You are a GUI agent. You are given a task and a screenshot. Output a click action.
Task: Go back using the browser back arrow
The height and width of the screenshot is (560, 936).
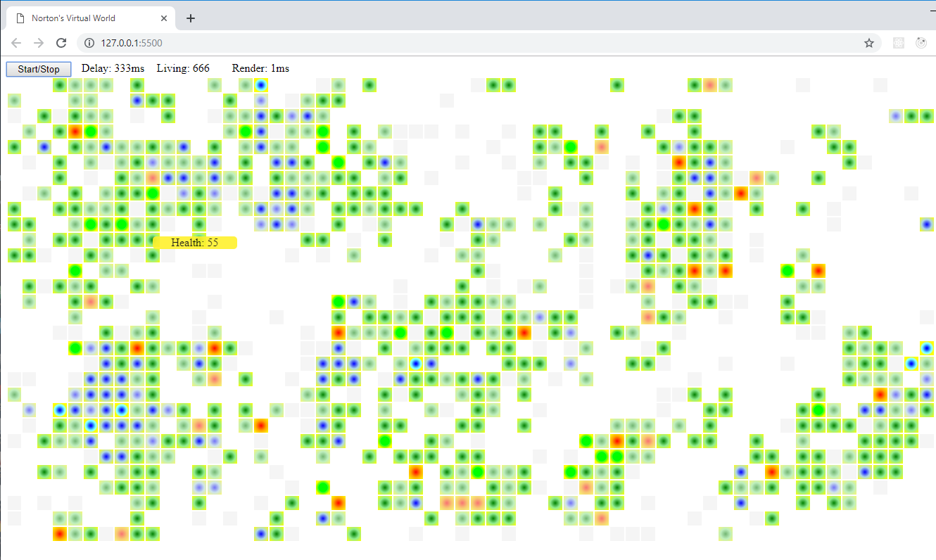click(16, 43)
